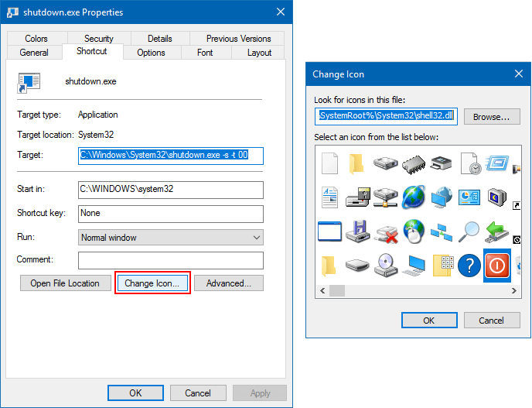Select the desktop computer with keyboard icon
532x408 pixels.
point(413,266)
